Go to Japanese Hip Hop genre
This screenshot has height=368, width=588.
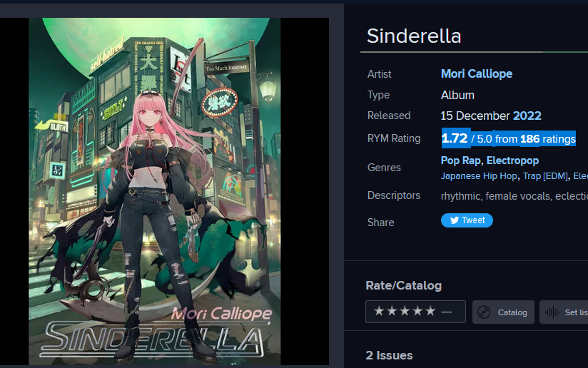pyautogui.click(x=479, y=176)
